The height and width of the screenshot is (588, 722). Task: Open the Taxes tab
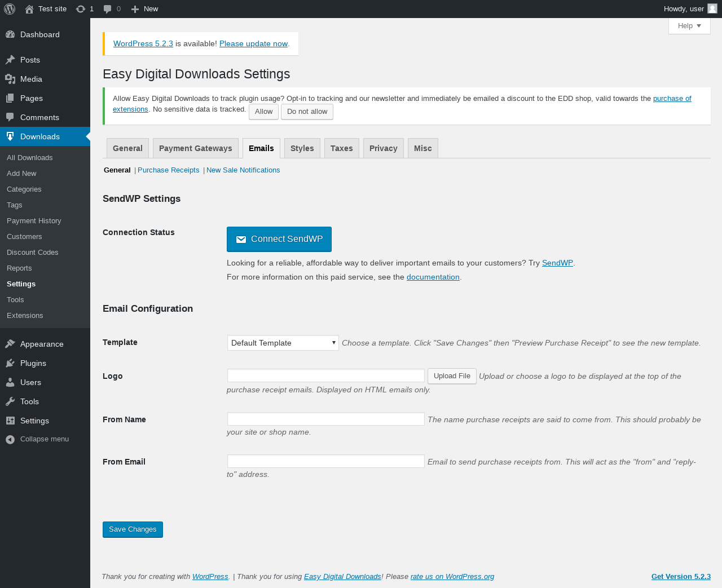pos(342,148)
